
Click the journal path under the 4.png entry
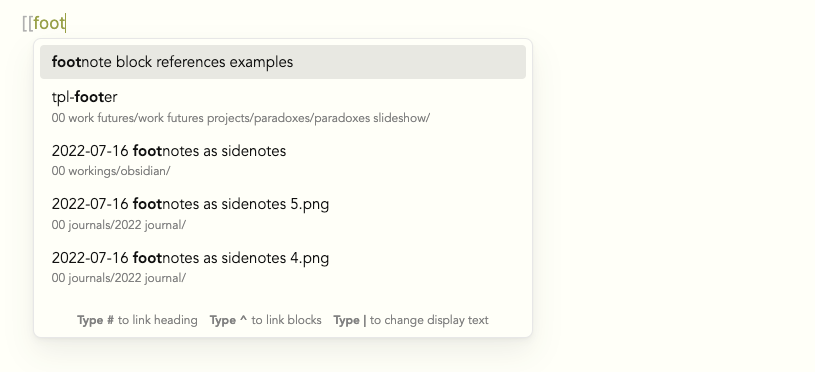(x=119, y=278)
